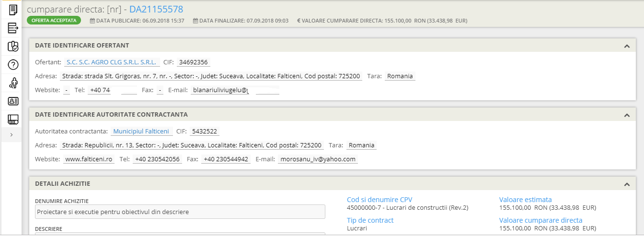Collapse Date Identificare Autoritate Contractanta section

pos(626,115)
